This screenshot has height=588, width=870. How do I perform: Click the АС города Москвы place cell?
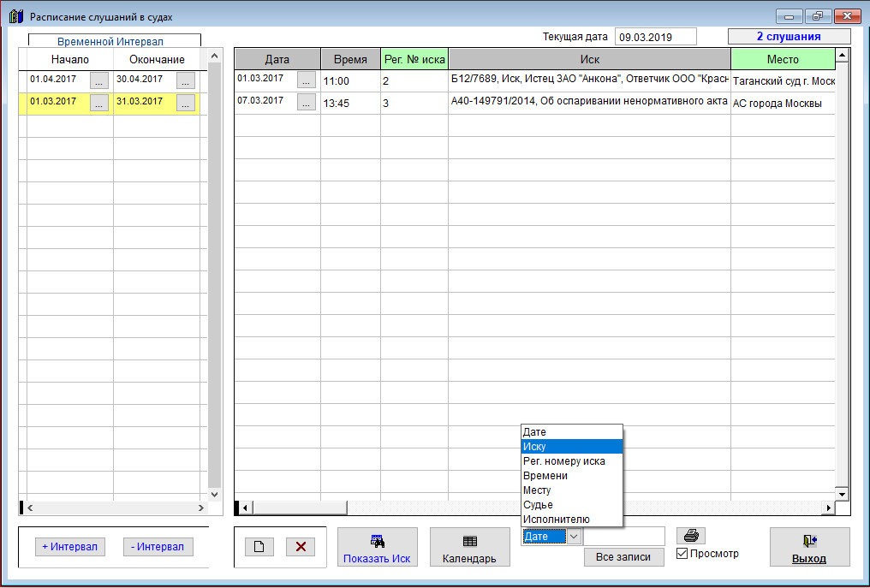pyautogui.click(x=783, y=104)
